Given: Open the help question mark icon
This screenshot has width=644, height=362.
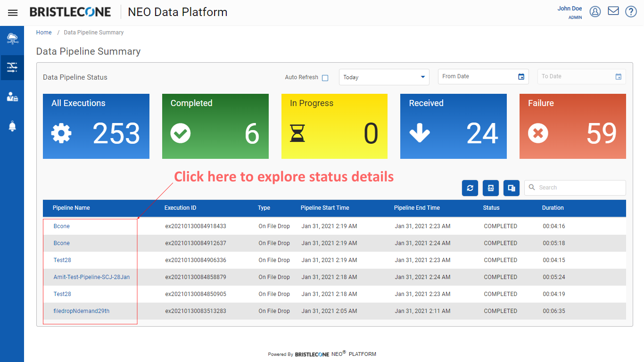Looking at the screenshot, I should [631, 11].
